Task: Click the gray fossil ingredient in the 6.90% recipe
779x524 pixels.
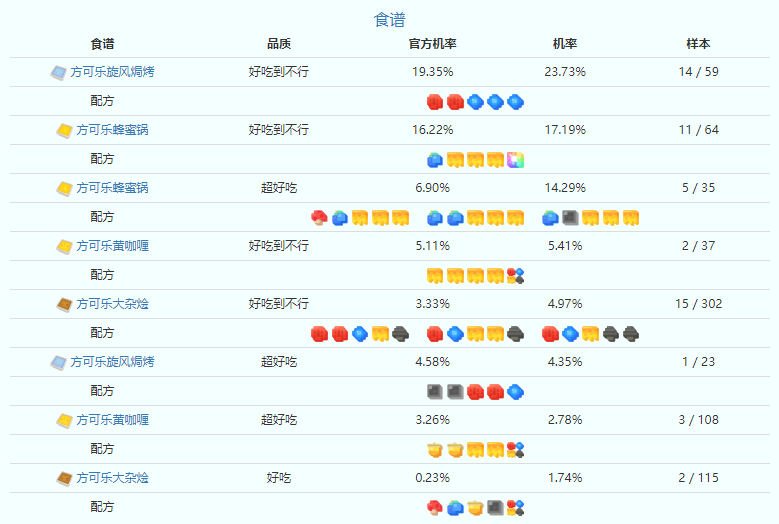Action: click(x=570, y=218)
